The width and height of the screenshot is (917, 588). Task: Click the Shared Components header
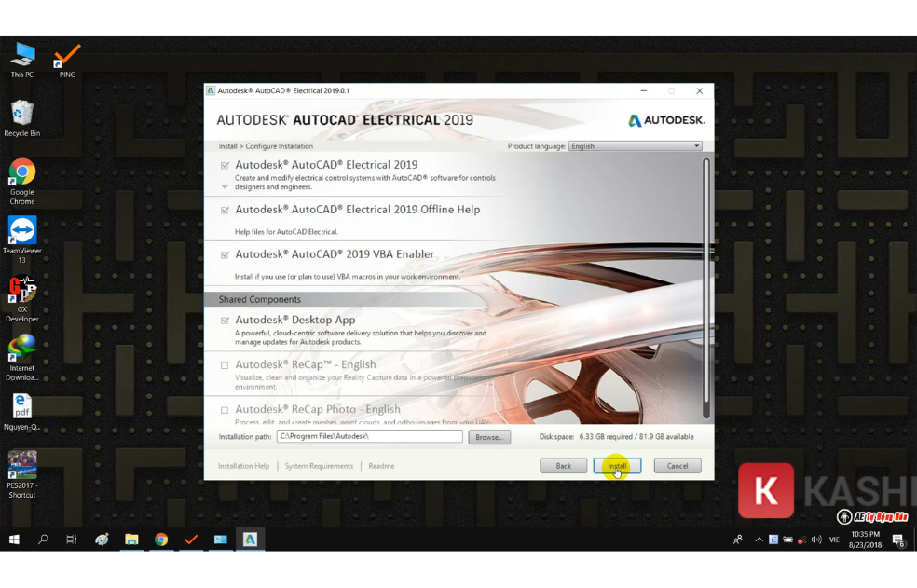point(260,299)
